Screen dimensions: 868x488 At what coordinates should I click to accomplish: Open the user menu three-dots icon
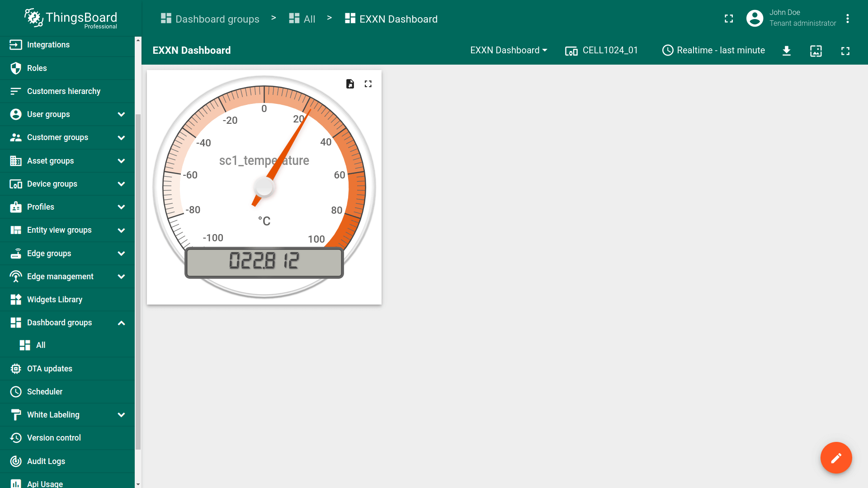(x=848, y=19)
